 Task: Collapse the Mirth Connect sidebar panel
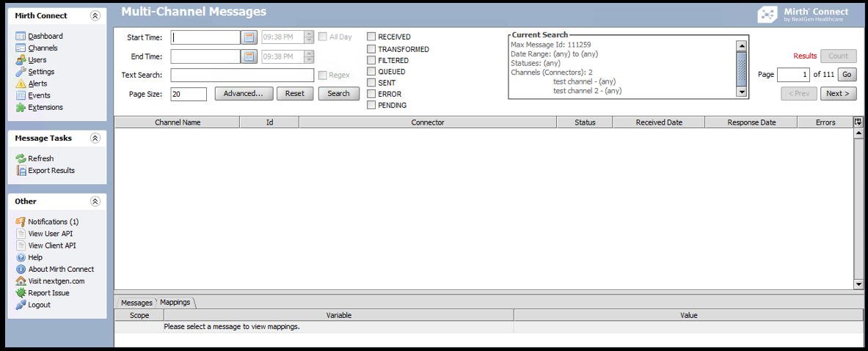(x=95, y=15)
